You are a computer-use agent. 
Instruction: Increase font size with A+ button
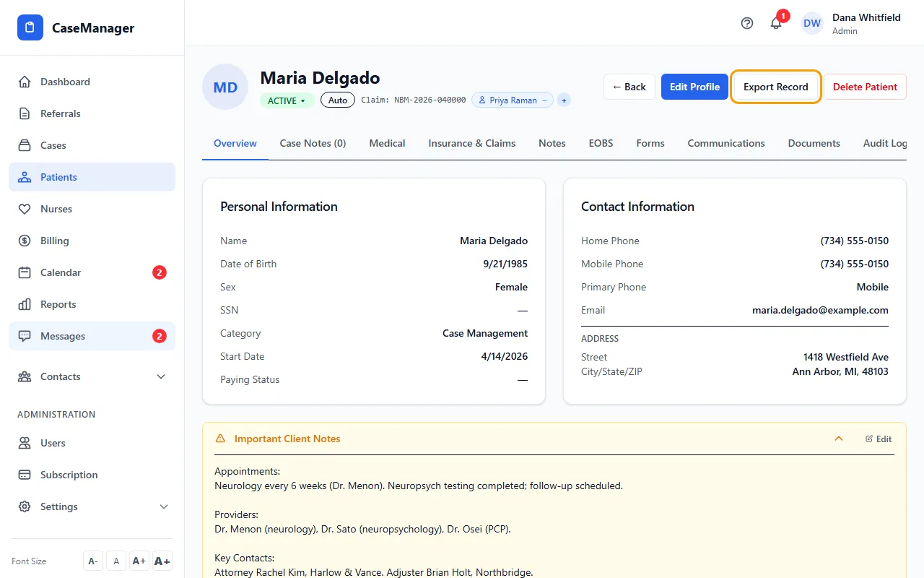click(139, 561)
